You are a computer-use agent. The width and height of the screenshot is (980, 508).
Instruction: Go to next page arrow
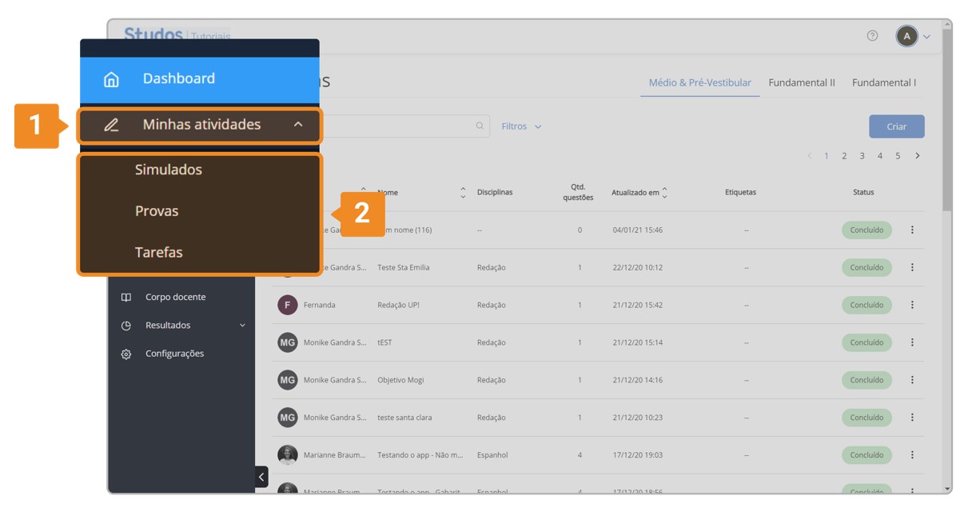tap(918, 156)
